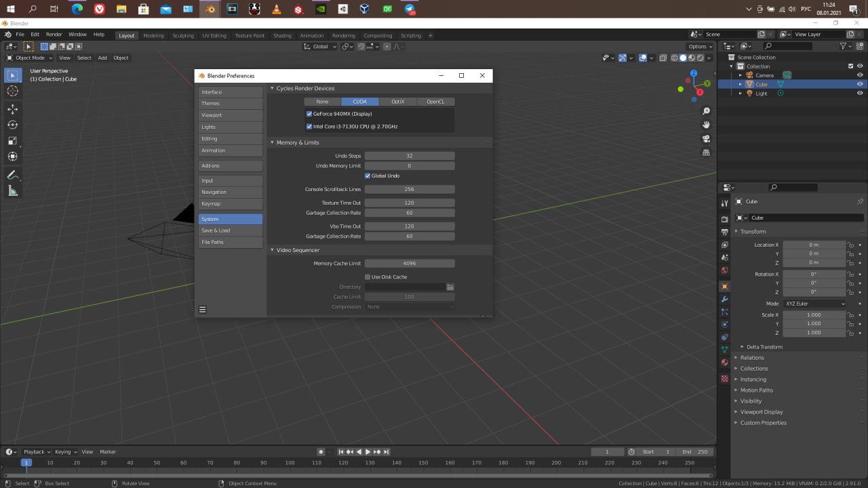
Task: Select the OpenCL device type button
Action: coord(435,102)
